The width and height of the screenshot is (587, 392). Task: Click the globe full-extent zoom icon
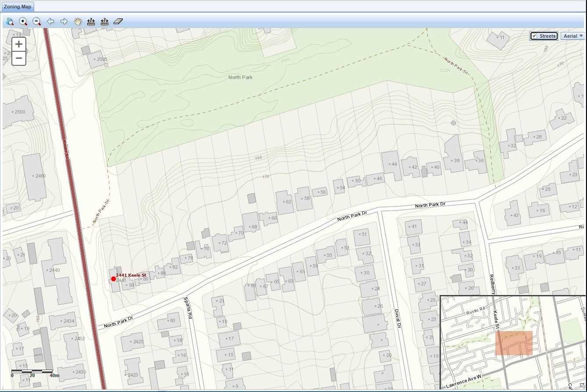(10, 21)
